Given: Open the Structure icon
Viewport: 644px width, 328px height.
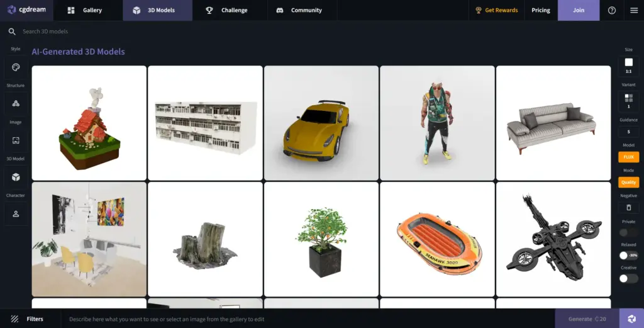Looking at the screenshot, I should (x=16, y=104).
